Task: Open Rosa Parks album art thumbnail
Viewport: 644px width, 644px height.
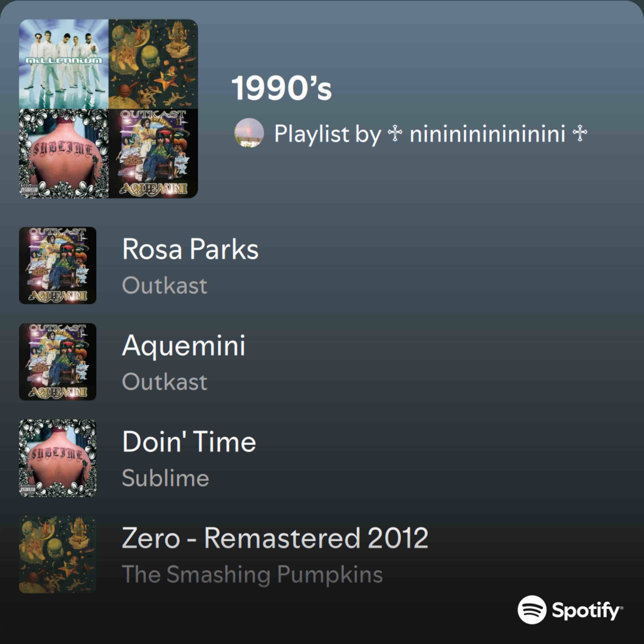Action: (58, 265)
